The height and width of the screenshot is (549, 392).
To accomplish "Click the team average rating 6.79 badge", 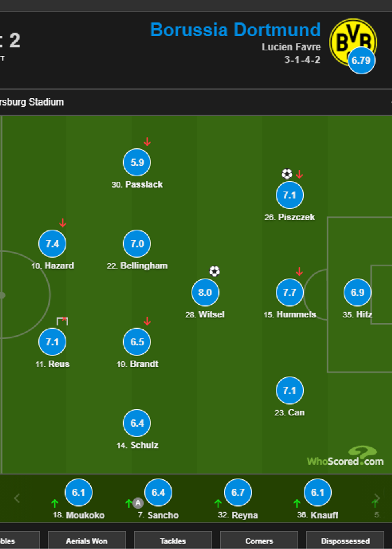I will [361, 61].
